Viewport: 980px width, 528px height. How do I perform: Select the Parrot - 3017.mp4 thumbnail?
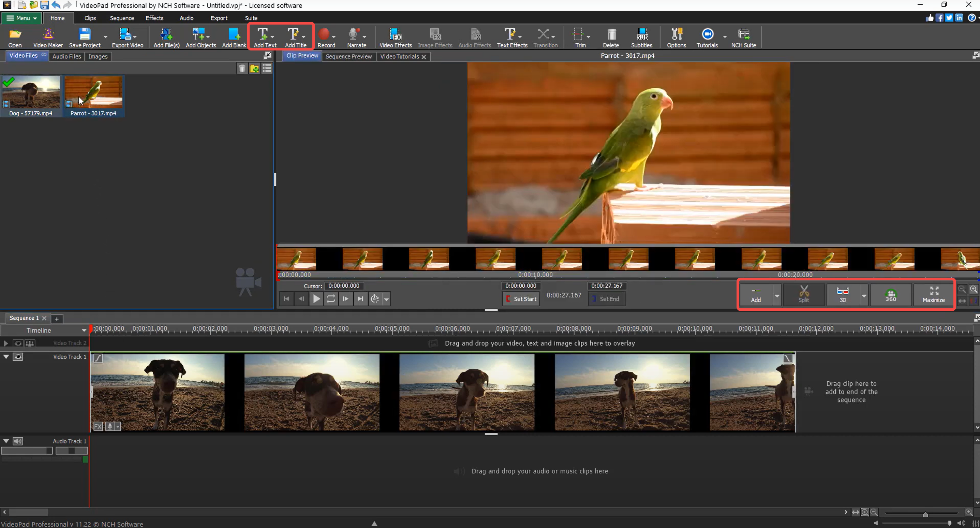(93, 94)
